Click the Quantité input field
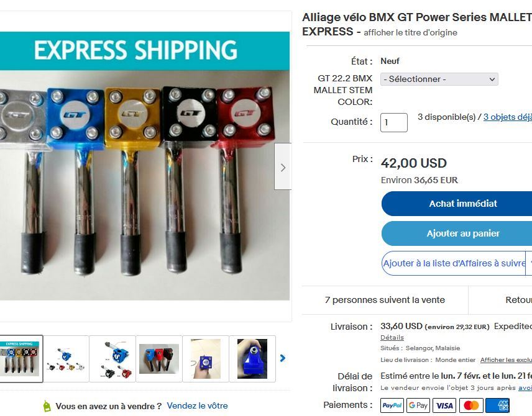Viewport: 532px width, 416px height. [393, 122]
